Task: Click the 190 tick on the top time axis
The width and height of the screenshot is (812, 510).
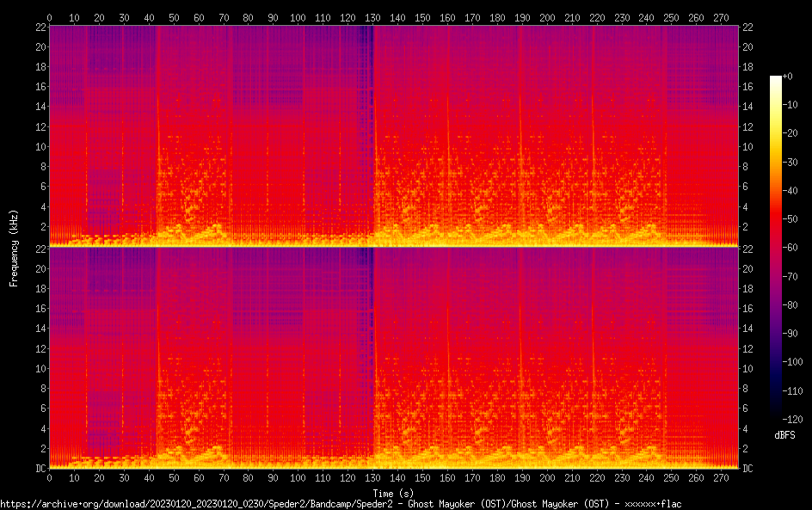Action: pos(522,17)
